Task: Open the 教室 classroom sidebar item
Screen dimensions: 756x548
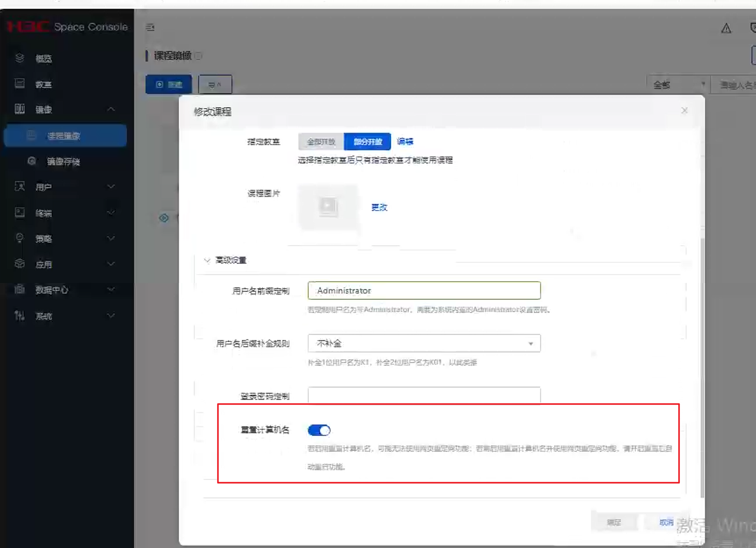Action: [43, 85]
